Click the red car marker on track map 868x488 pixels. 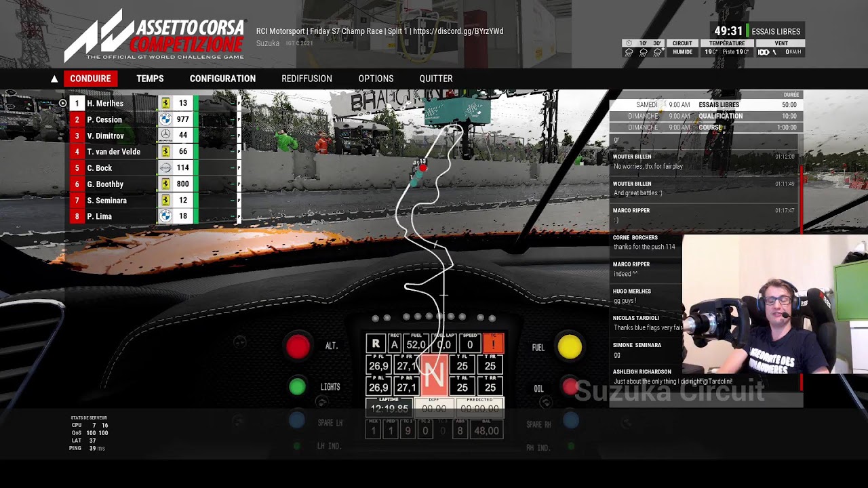click(422, 168)
